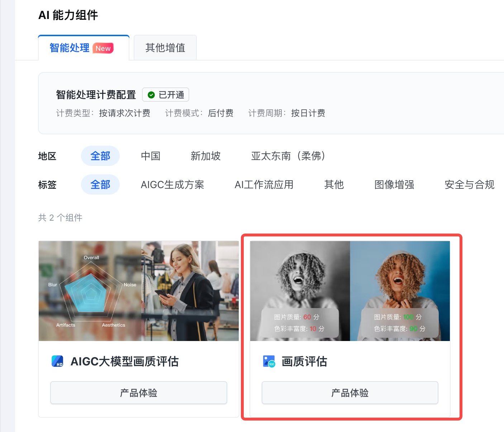This screenshot has width=504, height=432.
Task: Filter tags by 安全与合规
Action: (x=470, y=184)
